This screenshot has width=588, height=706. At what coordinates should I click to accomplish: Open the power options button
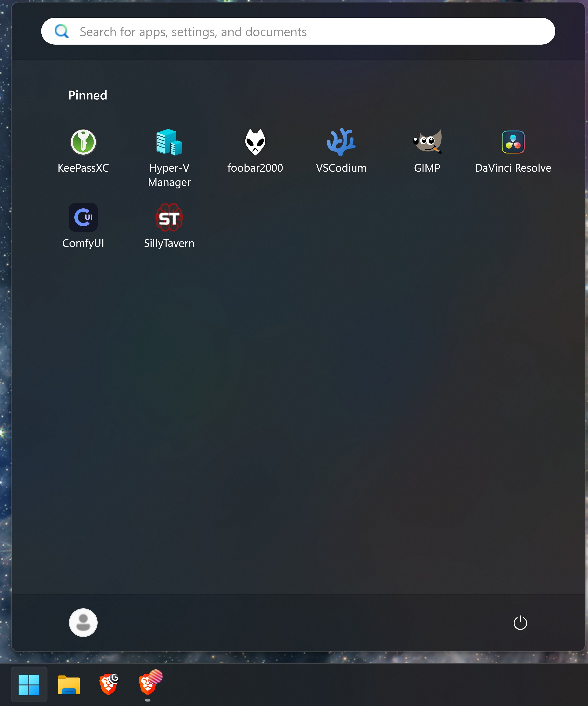pyautogui.click(x=520, y=623)
